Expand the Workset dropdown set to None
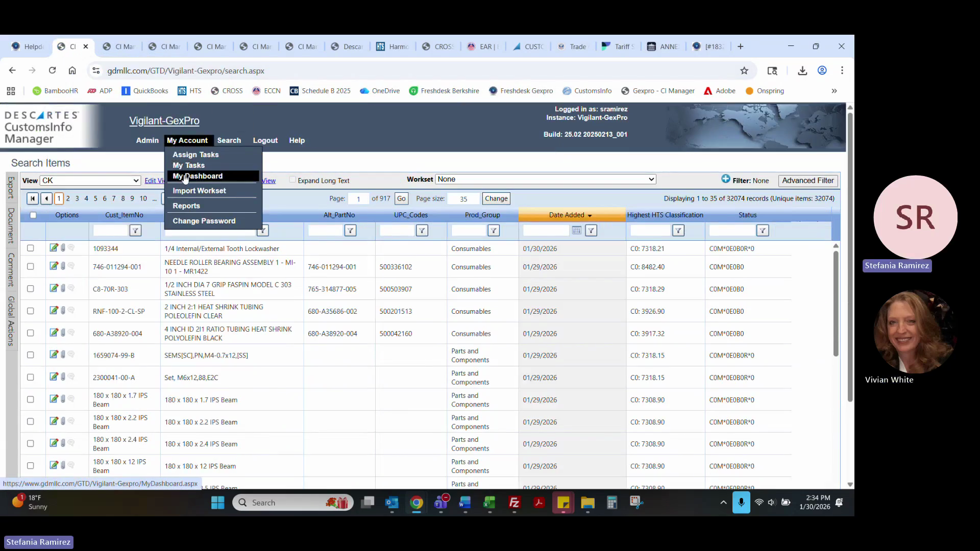The image size is (980, 551). tap(545, 179)
